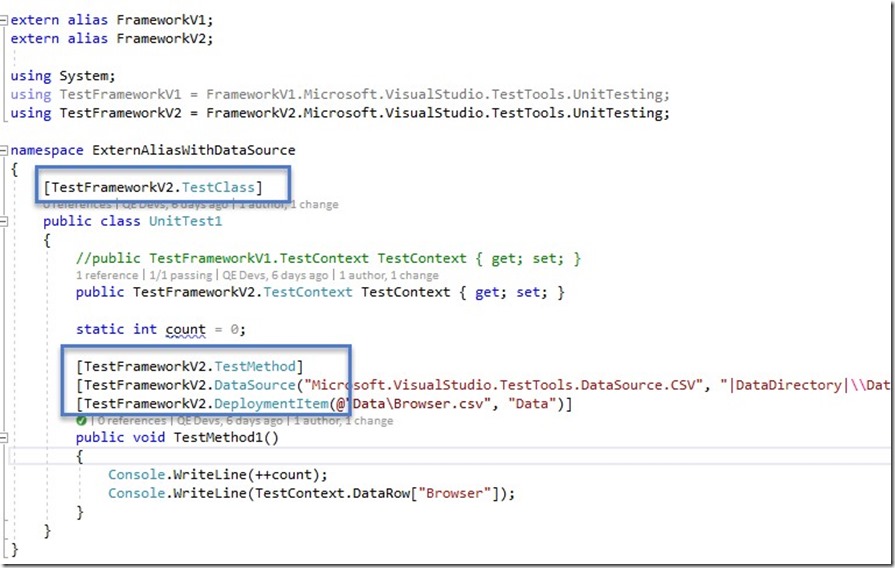Open "1 author, 1 change" above TestContext property
Viewport: 895px width, 568px height.
(x=388, y=275)
